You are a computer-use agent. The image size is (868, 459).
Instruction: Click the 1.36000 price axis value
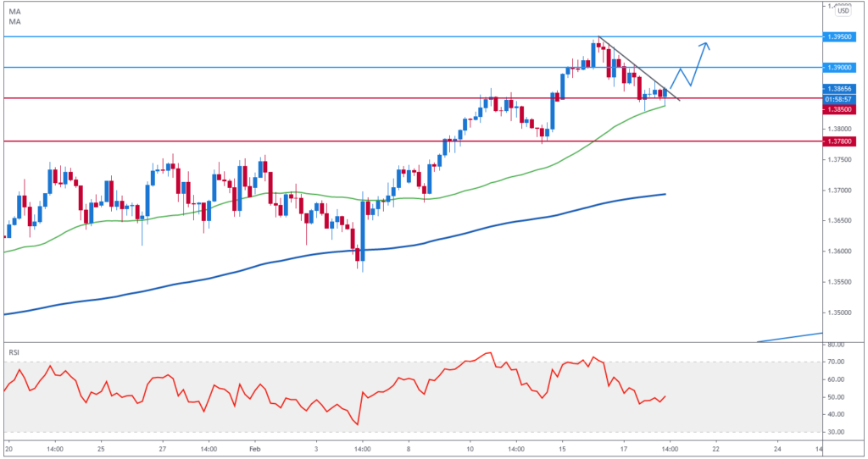(x=839, y=251)
